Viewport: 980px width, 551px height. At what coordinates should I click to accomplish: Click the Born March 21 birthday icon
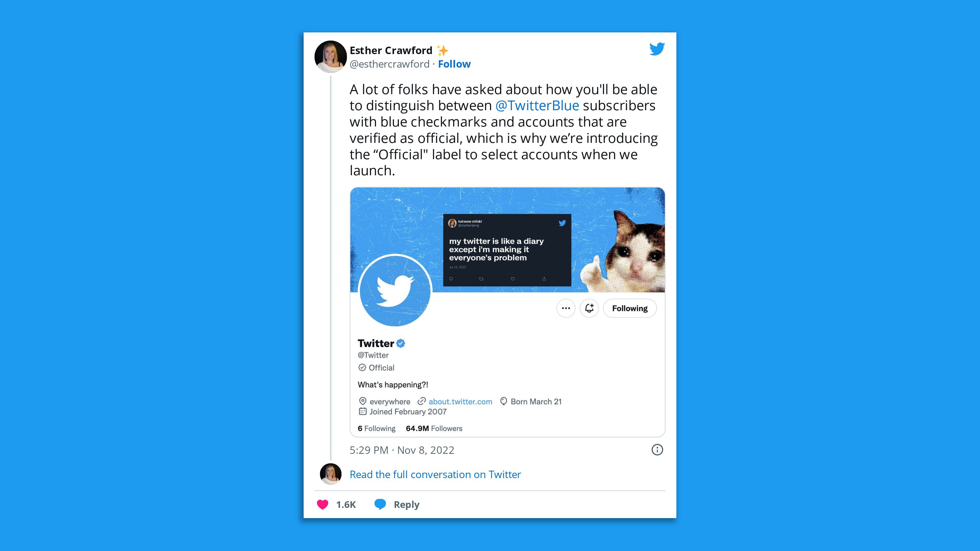[504, 402]
